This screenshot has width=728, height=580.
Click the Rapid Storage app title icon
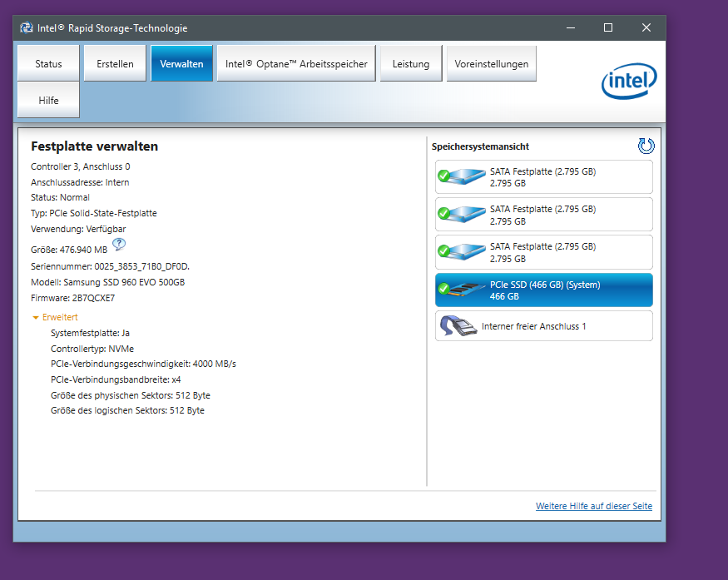coord(27,27)
